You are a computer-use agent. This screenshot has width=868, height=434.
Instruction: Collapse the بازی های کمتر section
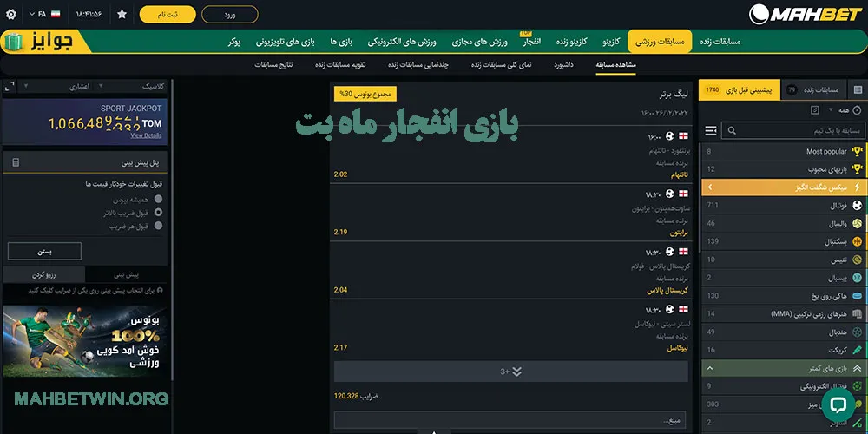(858, 369)
